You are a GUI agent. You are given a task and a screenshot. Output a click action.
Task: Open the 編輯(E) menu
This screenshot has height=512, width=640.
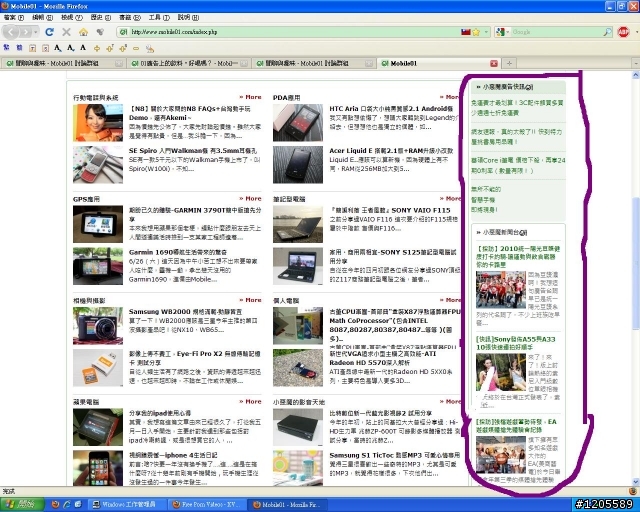(x=42, y=18)
